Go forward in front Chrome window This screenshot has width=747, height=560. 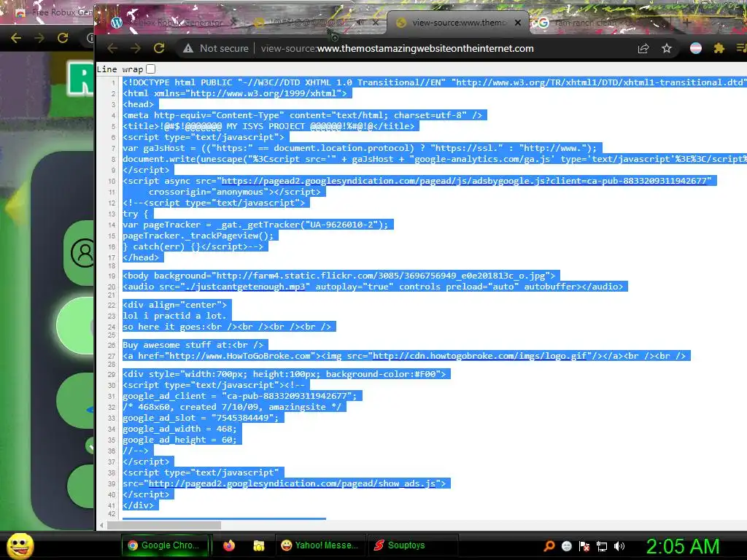point(136,48)
